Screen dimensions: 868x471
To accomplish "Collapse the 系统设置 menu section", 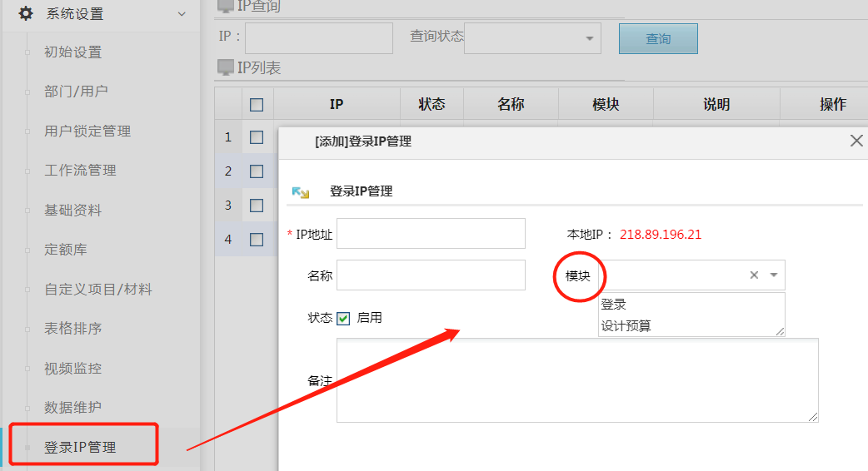I will 182,13.
